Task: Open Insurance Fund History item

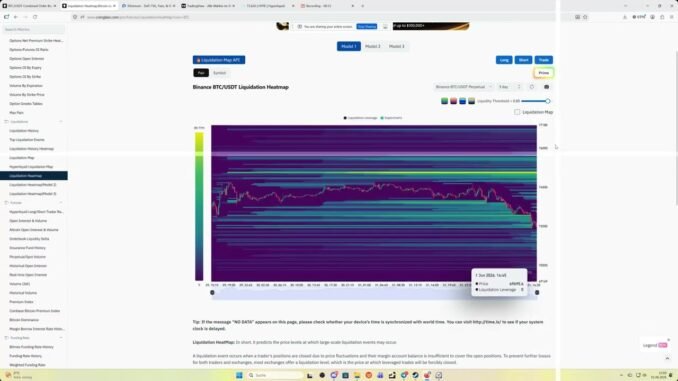Action: point(27,248)
